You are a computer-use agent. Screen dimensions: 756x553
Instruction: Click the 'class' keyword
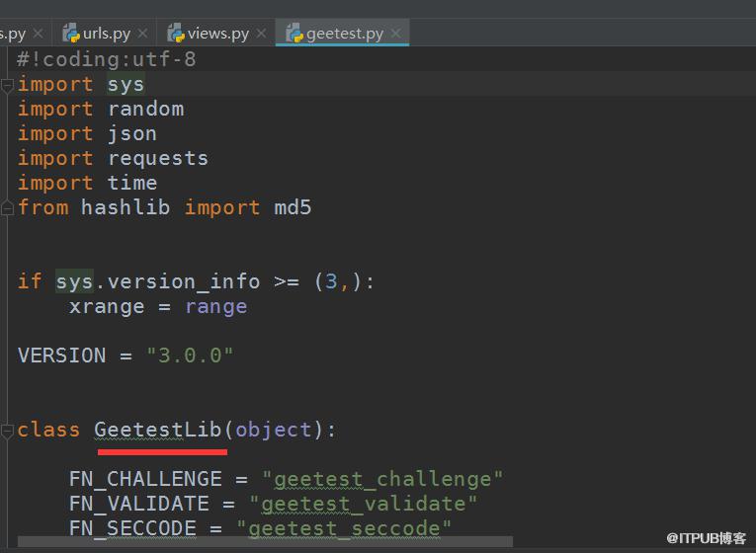coord(48,430)
